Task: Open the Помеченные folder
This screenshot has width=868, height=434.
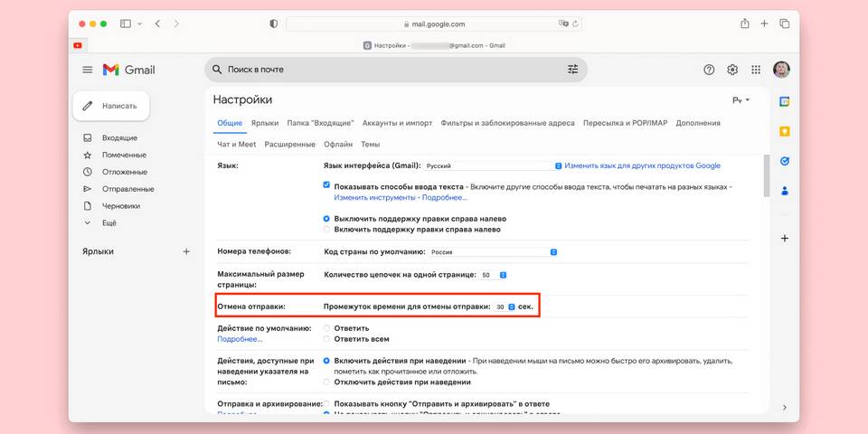Action: (124, 155)
